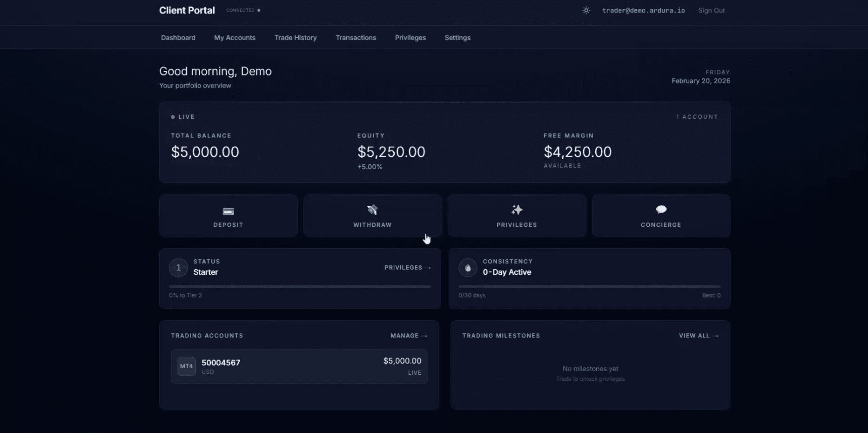
Task: Click the tier 1 status badge
Action: tap(178, 268)
